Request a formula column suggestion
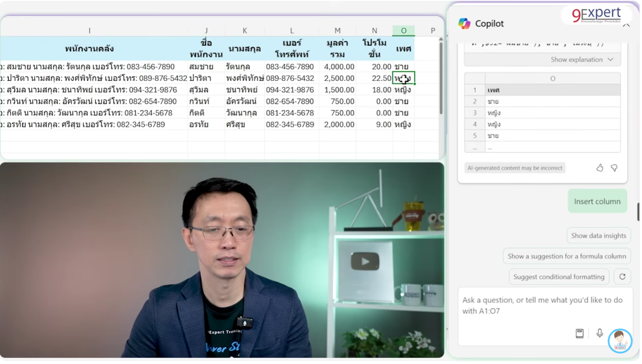642x364 pixels. click(567, 256)
